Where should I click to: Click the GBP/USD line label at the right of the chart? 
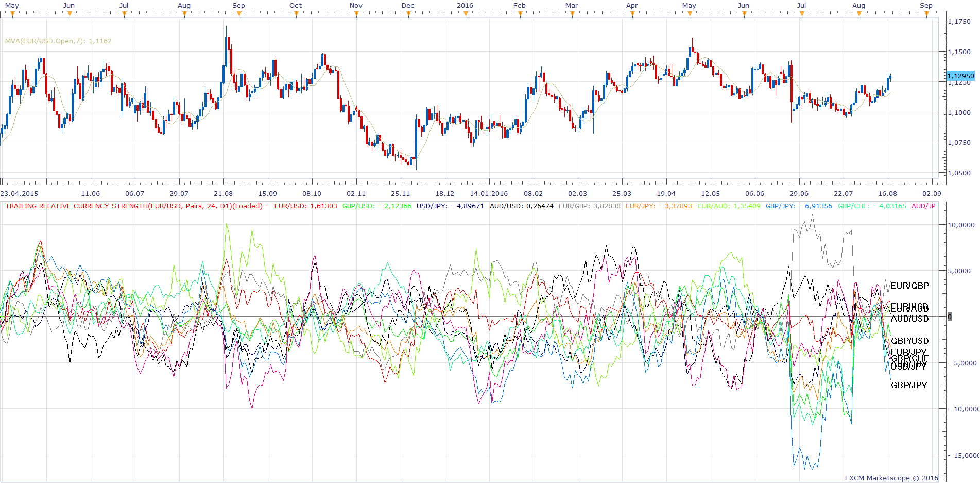click(x=910, y=341)
